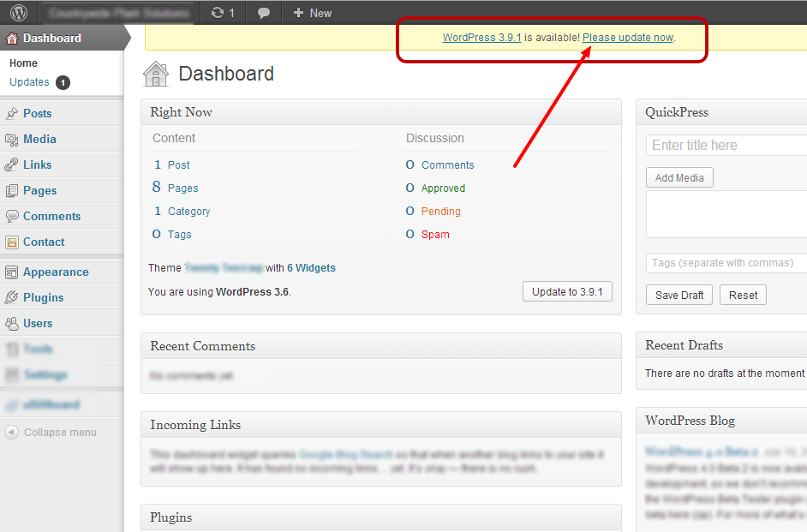Open the Posts menu

[37, 113]
